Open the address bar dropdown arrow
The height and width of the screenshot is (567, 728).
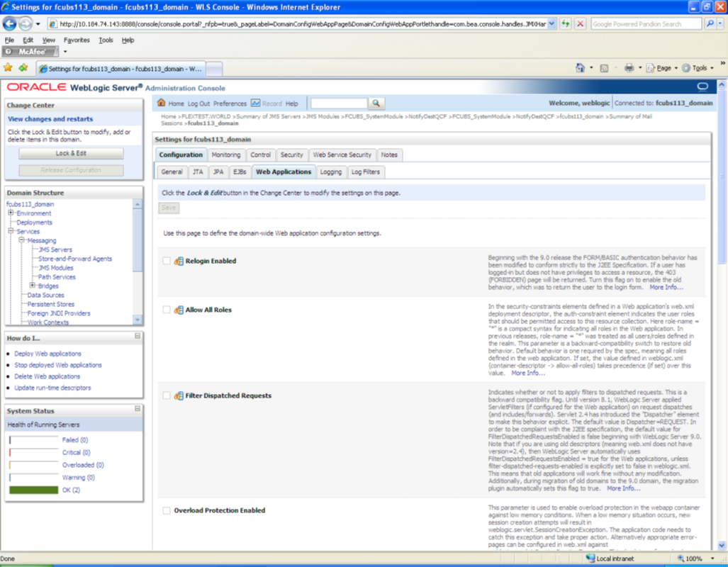[551, 23]
